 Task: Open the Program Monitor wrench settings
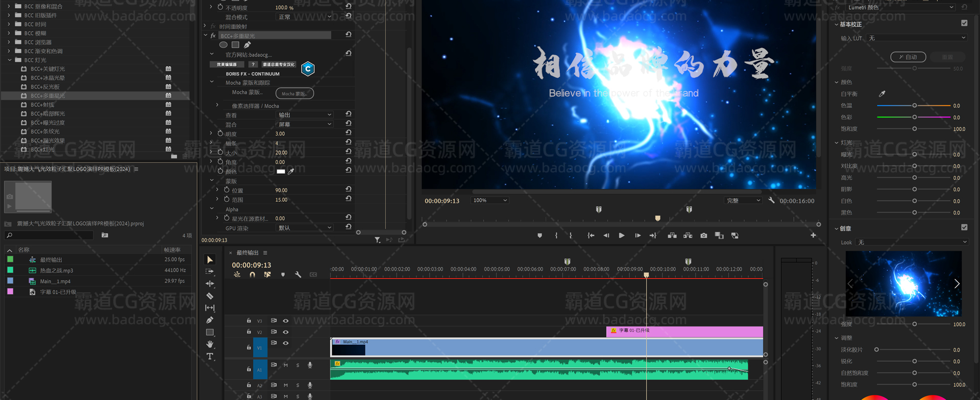pos(772,200)
